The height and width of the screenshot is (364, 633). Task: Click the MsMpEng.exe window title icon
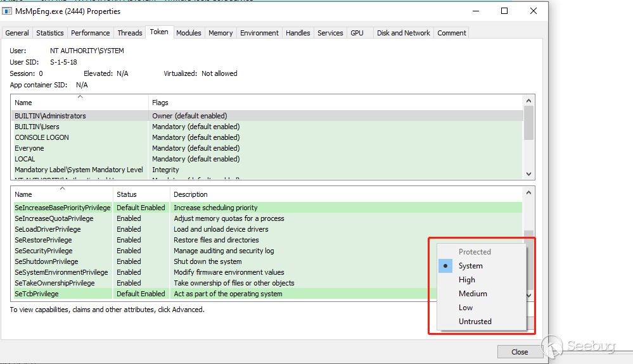coord(6,11)
